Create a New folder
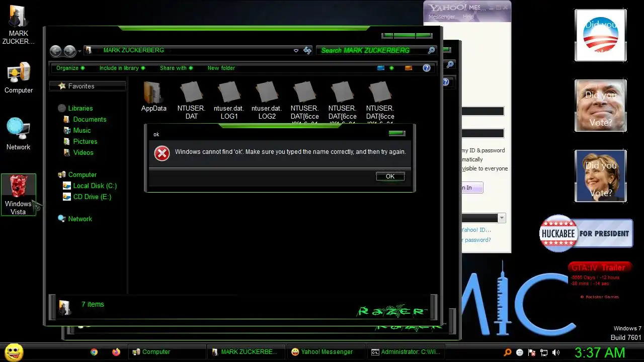 tap(221, 68)
